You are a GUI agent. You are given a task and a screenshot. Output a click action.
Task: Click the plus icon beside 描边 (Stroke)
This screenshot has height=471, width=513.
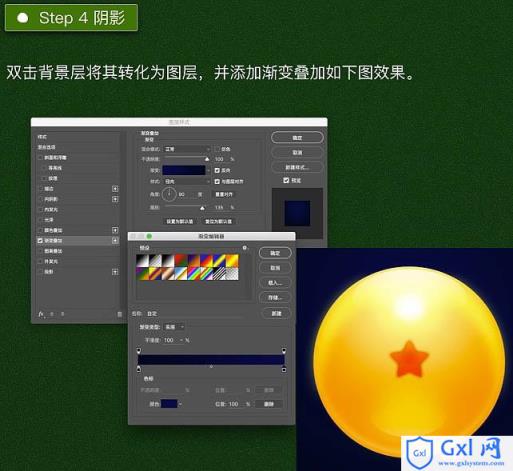(115, 189)
